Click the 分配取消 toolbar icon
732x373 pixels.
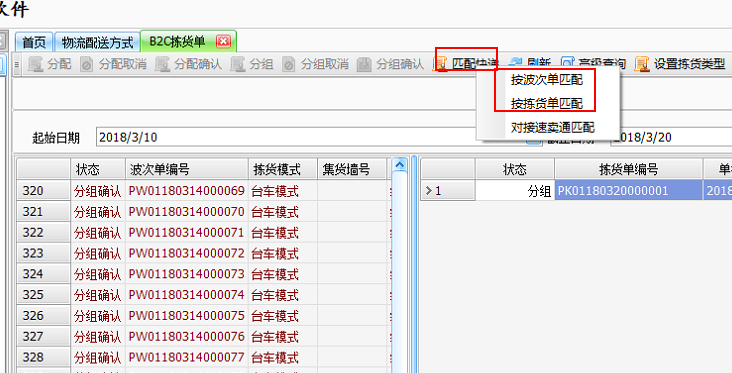tap(86, 64)
